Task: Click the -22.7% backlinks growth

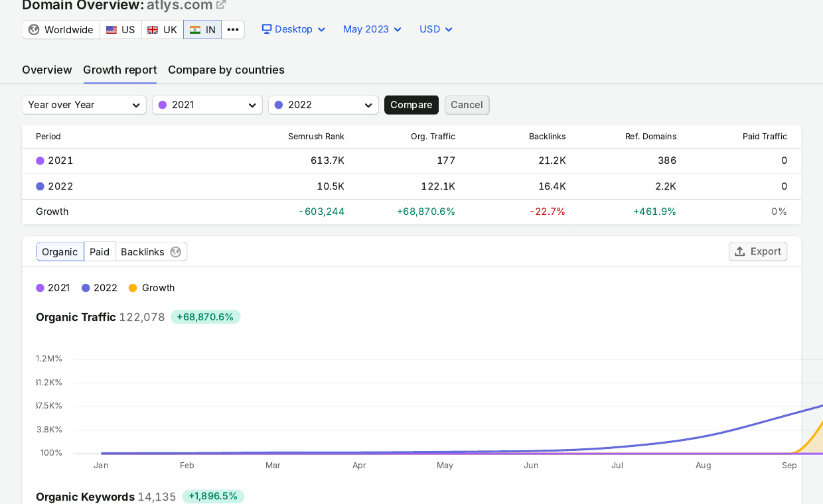Action: 548,212
